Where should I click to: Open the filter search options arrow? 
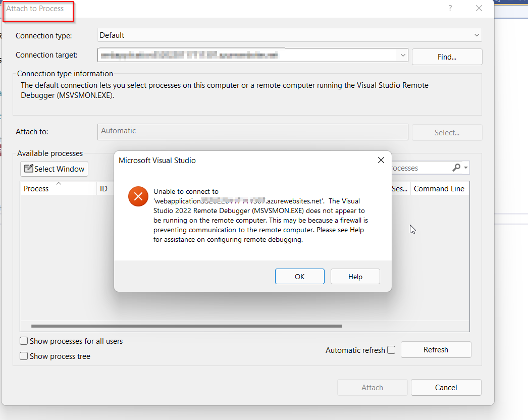(x=466, y=168)
